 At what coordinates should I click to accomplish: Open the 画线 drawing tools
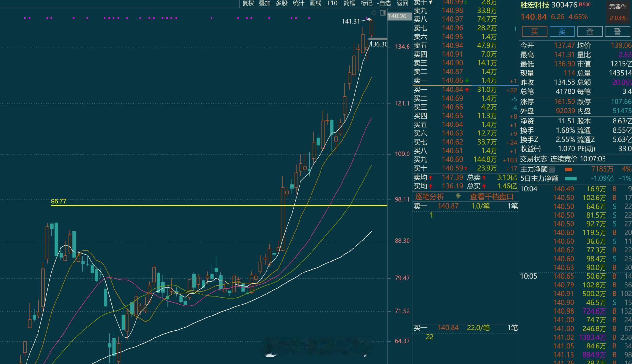click(x=315, y=4)
